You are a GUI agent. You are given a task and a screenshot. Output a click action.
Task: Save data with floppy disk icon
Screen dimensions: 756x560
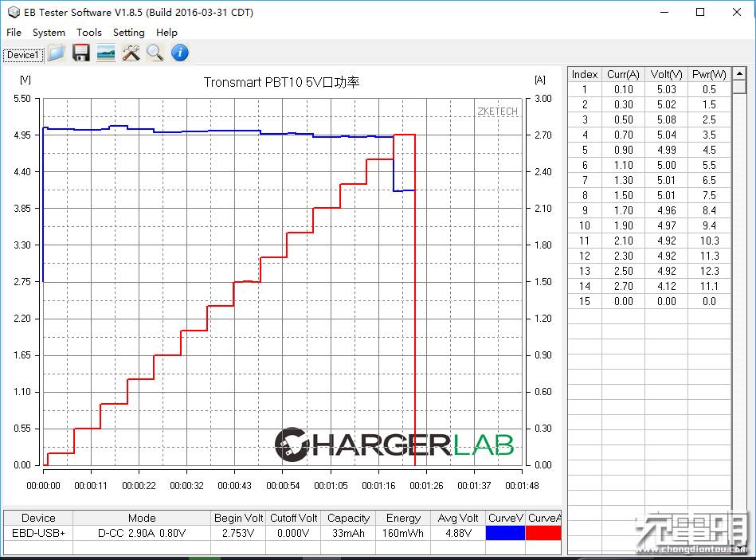pyautogui.click(x=81, y=53)
